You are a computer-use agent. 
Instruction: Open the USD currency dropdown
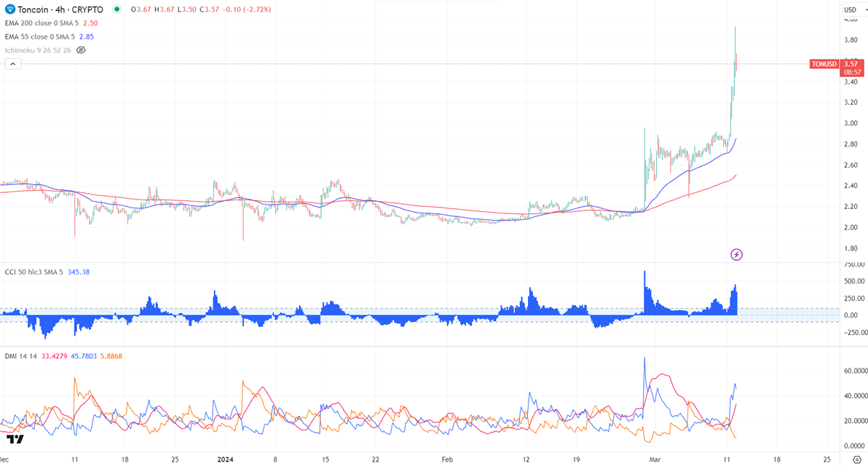[853, 9]
